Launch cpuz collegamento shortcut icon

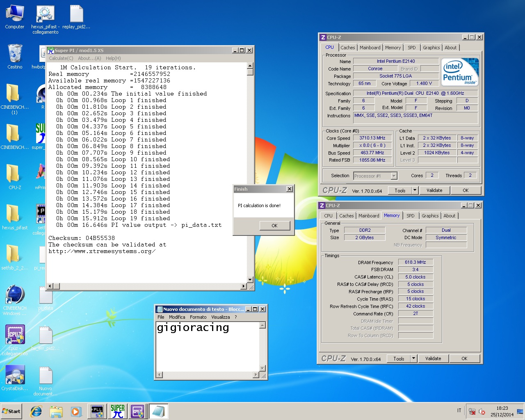pos(15,340)
